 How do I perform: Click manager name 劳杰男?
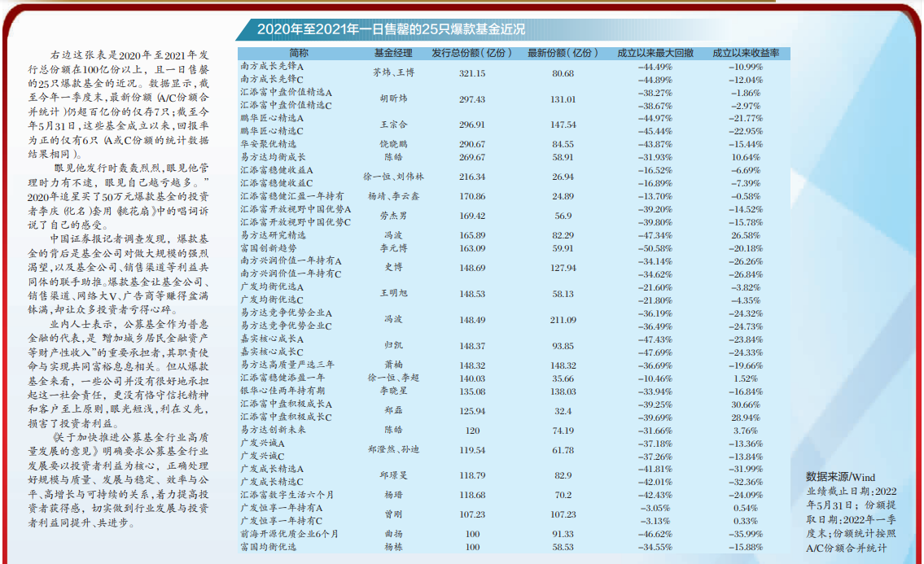[393, 216]
